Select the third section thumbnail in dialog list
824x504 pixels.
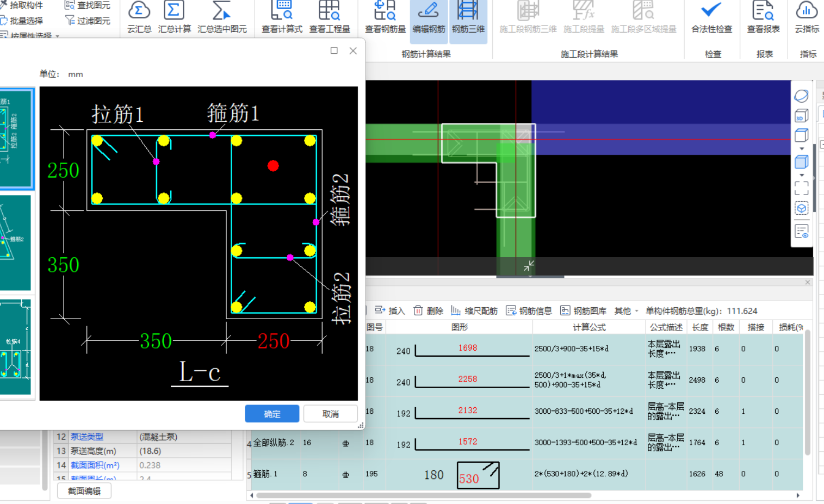click(x=16, y=346)
